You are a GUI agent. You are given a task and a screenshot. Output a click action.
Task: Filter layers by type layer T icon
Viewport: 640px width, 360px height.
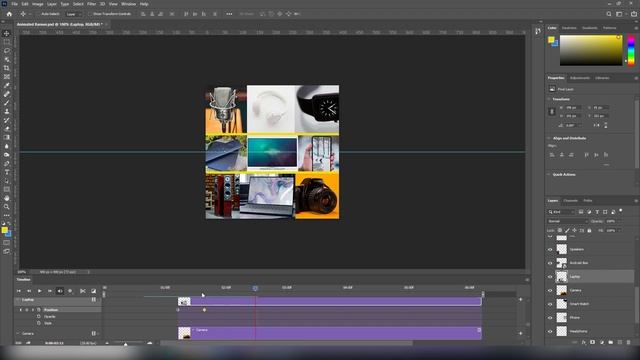pyautogui.click(x=597, y=212)
